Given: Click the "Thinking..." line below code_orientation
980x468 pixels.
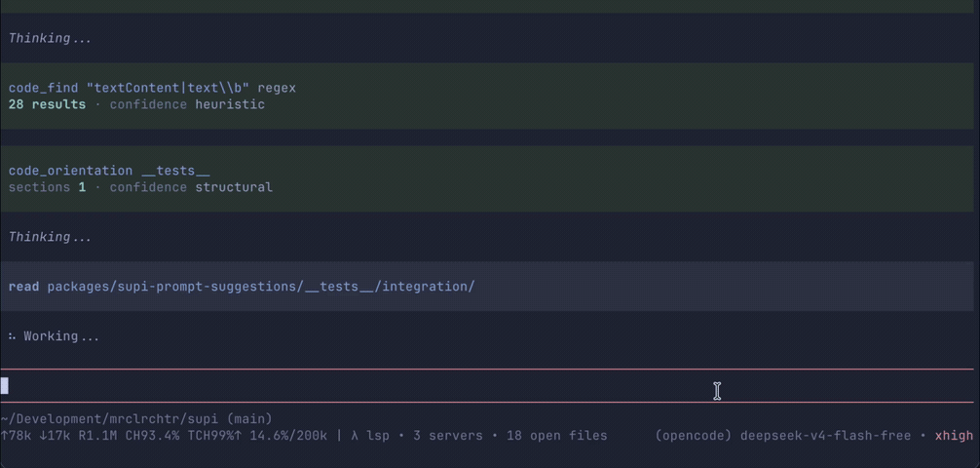Looking at the screenshot, I should click(50, 237).
